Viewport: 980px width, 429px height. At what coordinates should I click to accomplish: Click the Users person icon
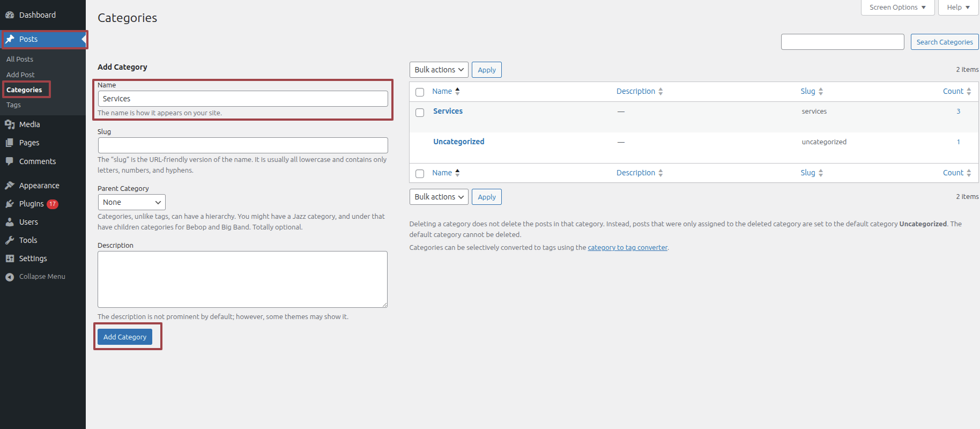[10, 222]
